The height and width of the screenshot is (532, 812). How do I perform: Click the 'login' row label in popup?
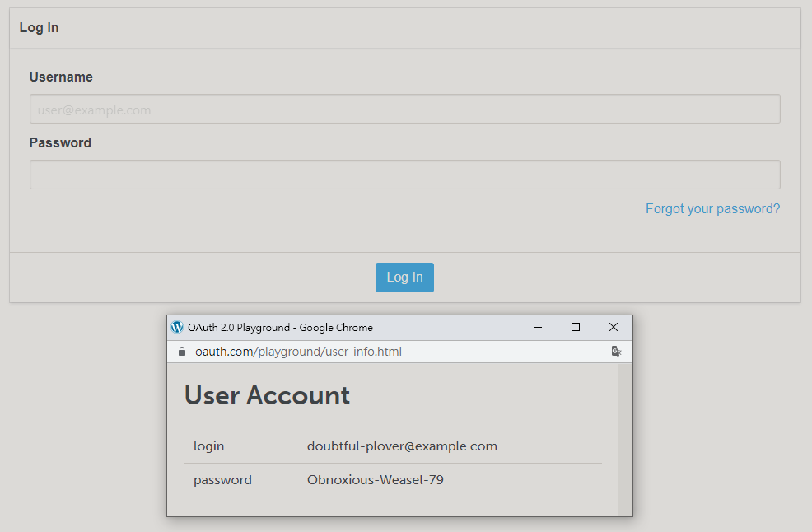coord(208,446)
